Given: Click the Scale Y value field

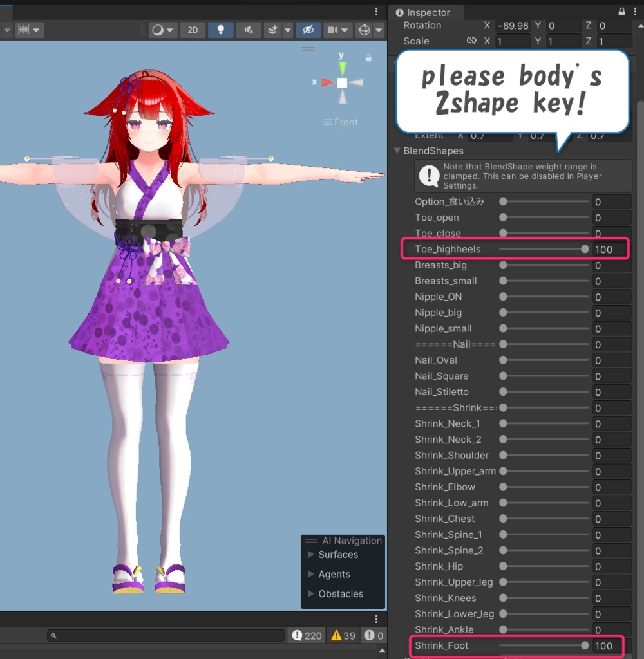Looking at the screenshot, I should click(563, 41).
